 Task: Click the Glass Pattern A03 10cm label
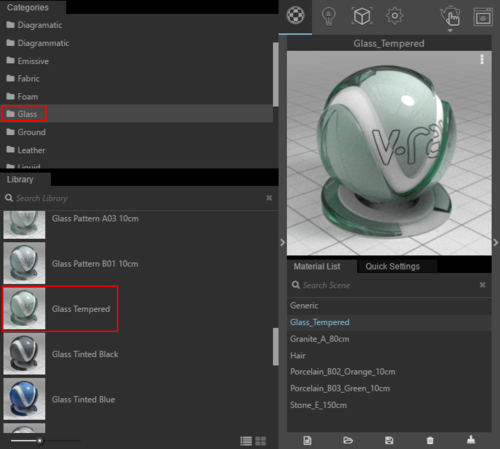(x=95, y=219)
